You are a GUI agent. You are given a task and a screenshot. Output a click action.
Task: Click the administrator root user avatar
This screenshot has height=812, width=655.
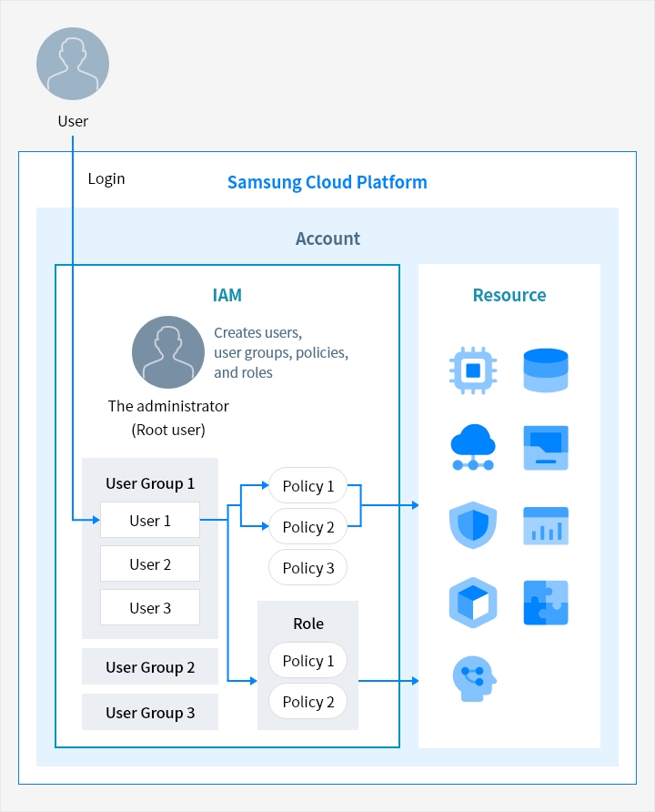(168, 352)
